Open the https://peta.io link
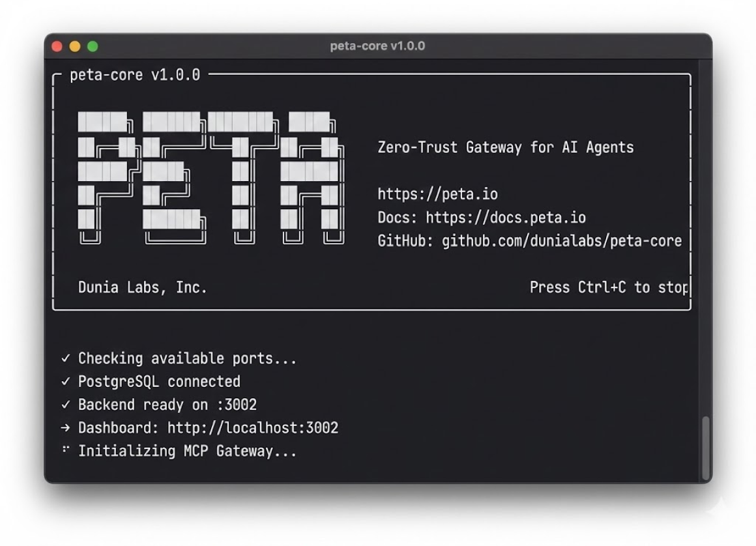 coord(437,194)
